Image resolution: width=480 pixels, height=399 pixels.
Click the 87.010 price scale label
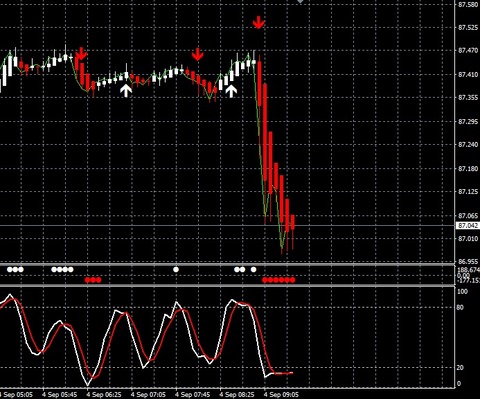(468, 239)
